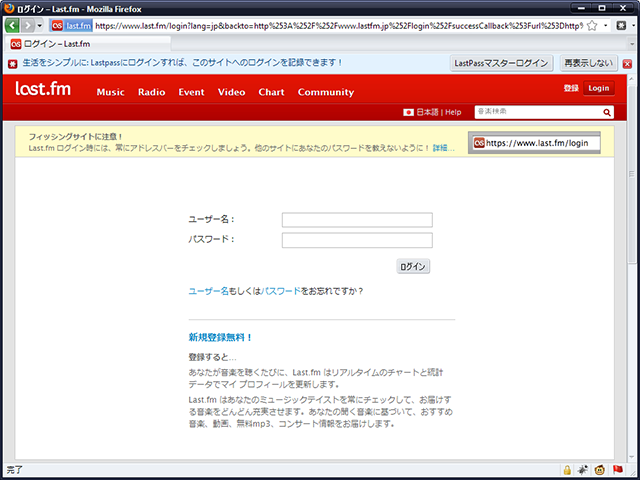The image size is (640, 480).
Task: Click the パスワード input field
Action: 357,240
